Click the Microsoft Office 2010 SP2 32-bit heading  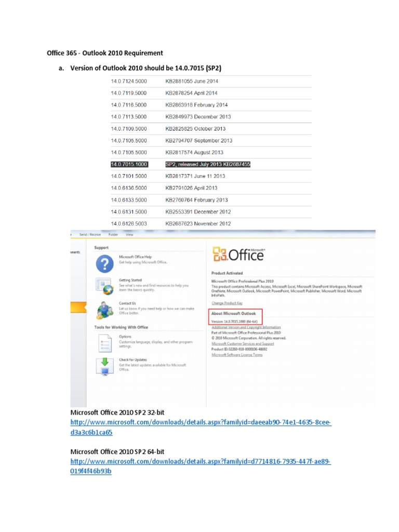117,413
